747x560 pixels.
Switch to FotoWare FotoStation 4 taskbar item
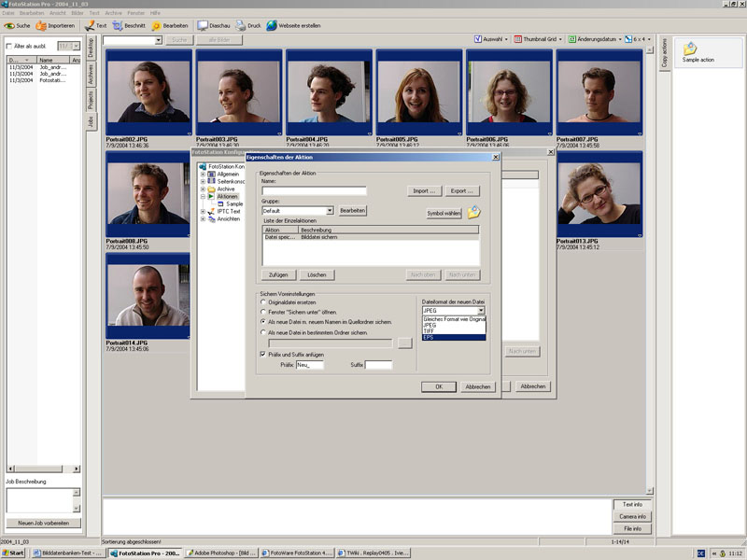click(x=297, y=553)
